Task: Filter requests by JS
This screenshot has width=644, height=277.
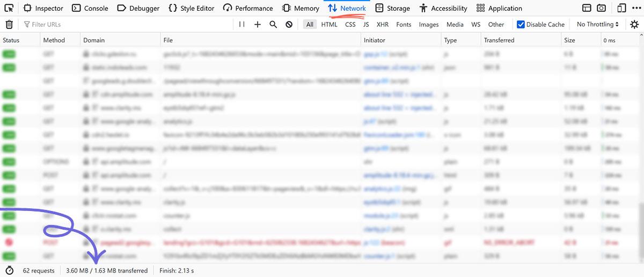Action: pos(366,24)
